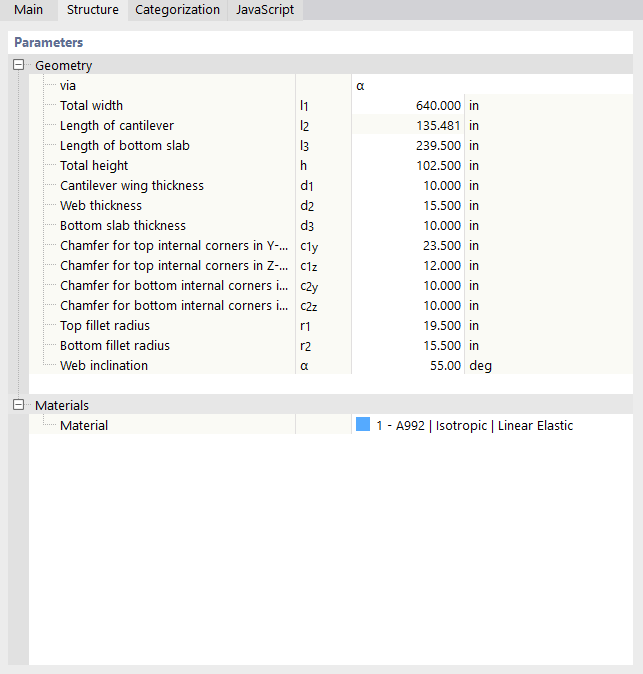643x674 pixels.
Task: Open the via α value field
Action: pos(492,85)
